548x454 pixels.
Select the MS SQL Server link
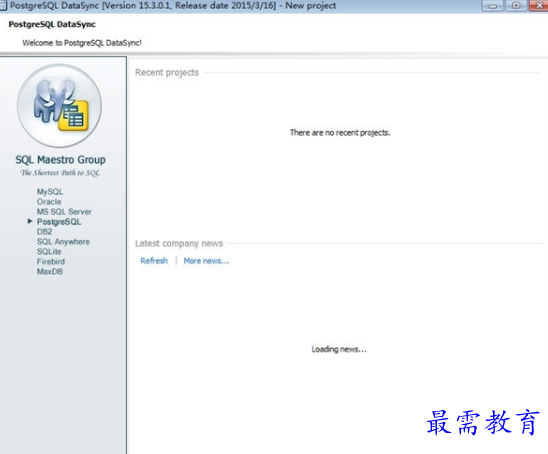(64, 211)
